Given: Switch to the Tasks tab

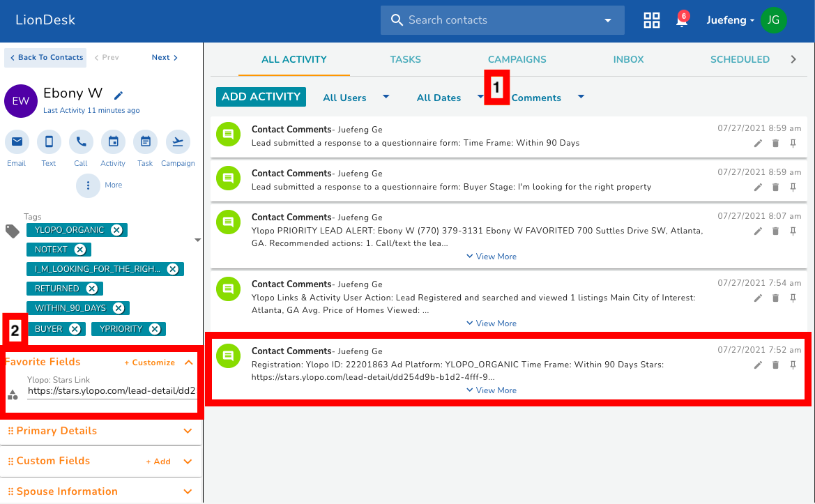Looking at the screenshot, I should click(405, 59).
